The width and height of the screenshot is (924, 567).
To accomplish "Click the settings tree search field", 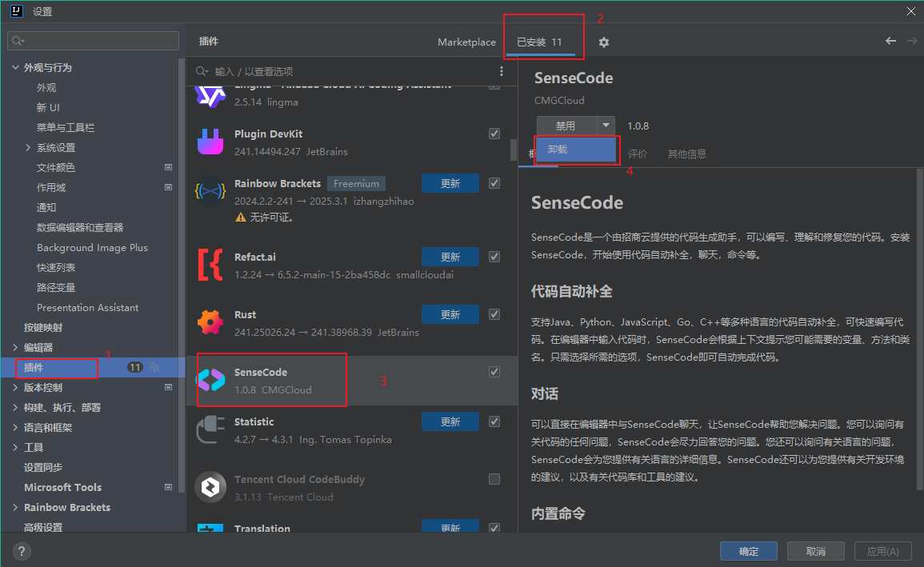I will pyautogui.click(x=93, y=41).
